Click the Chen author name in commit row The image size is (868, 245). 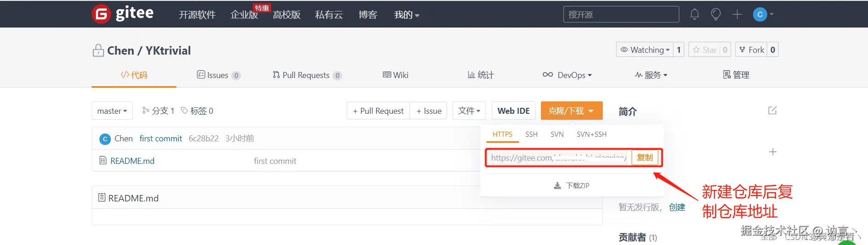[123, 139]
